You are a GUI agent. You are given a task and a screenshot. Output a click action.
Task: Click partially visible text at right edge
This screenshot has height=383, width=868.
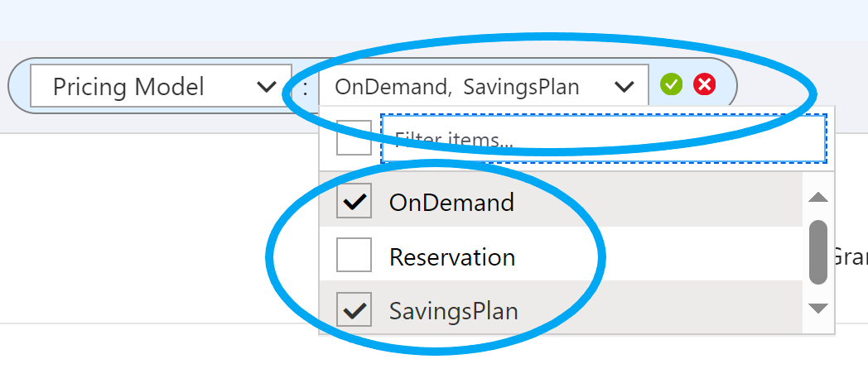tap(851, 257)
